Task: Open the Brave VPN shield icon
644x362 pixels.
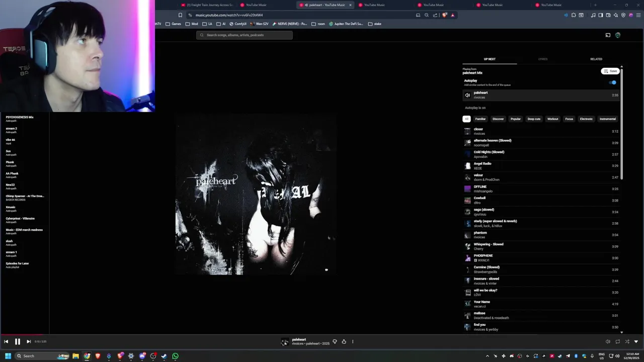Action: 623,15
